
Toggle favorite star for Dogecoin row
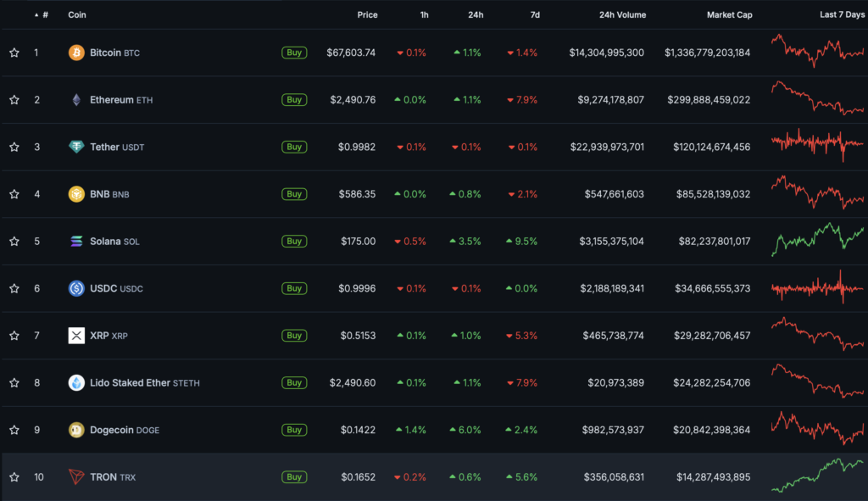[14, 430]
